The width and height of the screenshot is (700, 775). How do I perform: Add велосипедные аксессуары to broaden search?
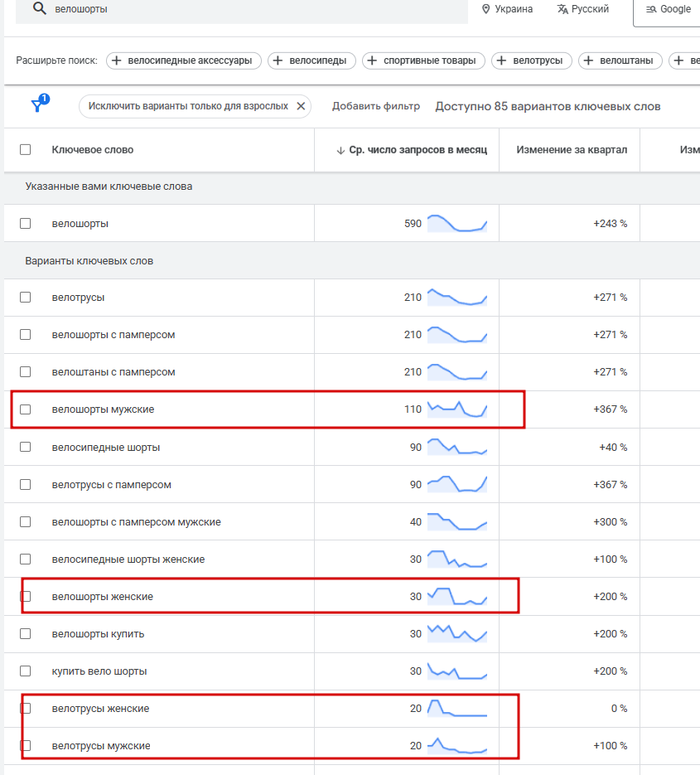(x=184, y=61)
